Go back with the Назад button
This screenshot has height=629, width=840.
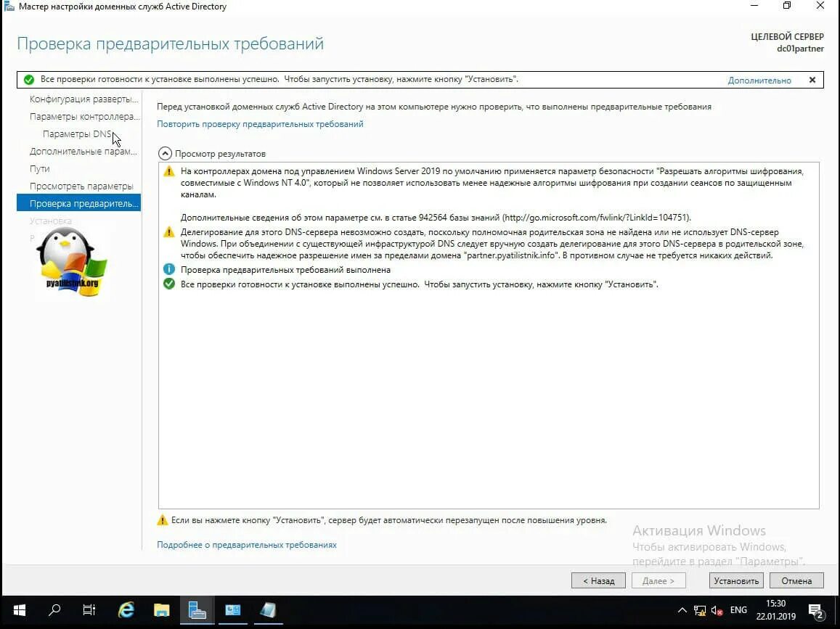coord(598,581)
